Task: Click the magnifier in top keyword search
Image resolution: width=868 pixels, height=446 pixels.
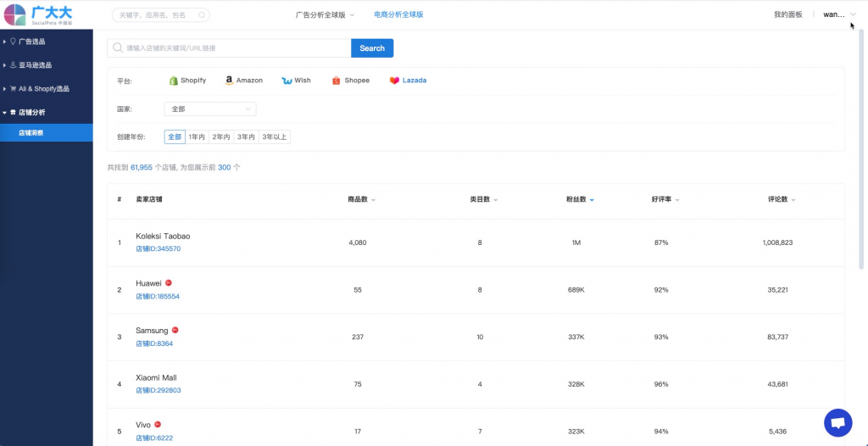Action: point(202,15)
